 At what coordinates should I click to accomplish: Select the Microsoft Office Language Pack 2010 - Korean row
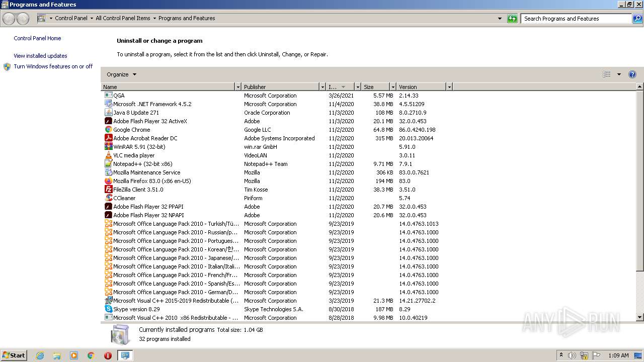369,249
